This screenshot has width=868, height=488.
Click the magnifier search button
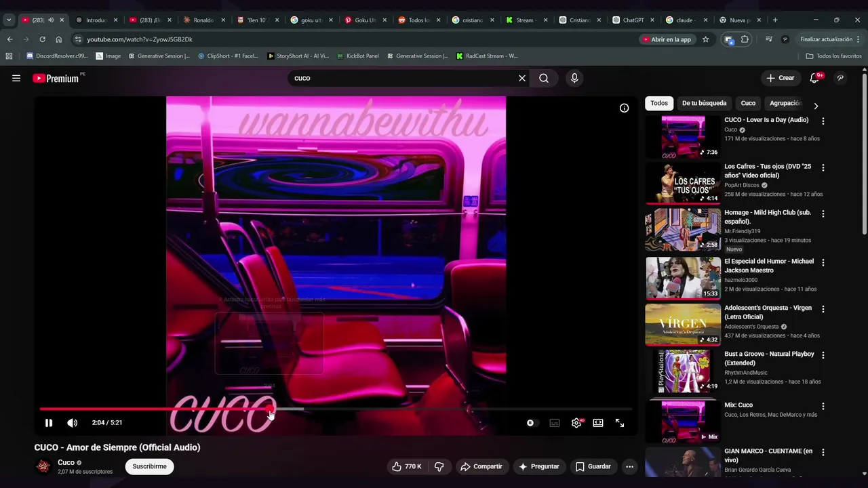(544, 78)
